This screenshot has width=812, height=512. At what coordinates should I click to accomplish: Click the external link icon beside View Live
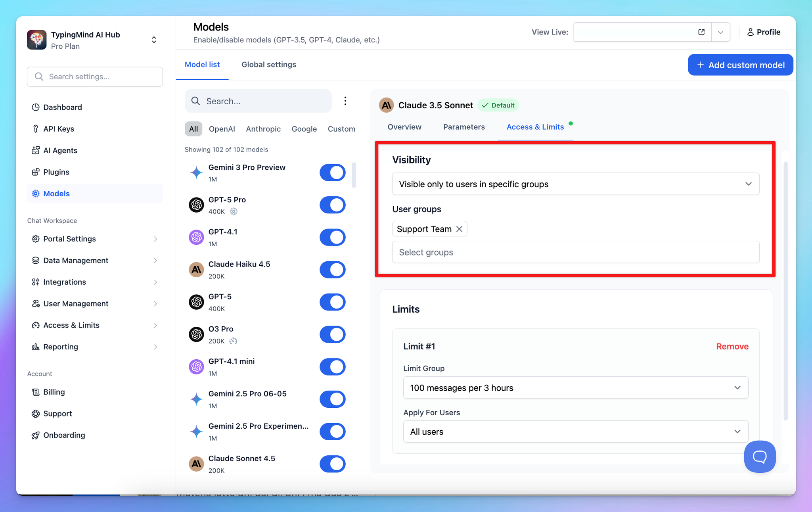701,32
